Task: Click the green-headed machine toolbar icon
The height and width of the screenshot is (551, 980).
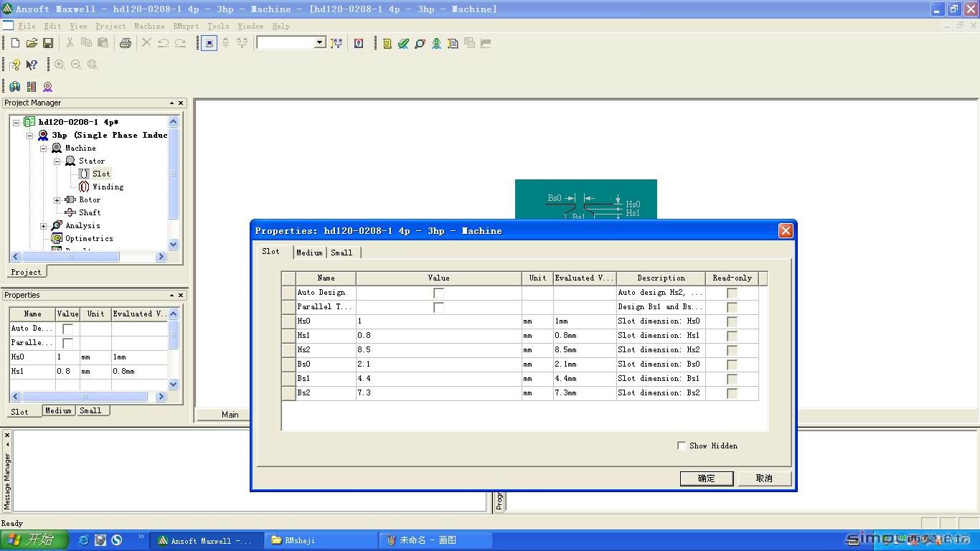Action: tap(436, 43)
